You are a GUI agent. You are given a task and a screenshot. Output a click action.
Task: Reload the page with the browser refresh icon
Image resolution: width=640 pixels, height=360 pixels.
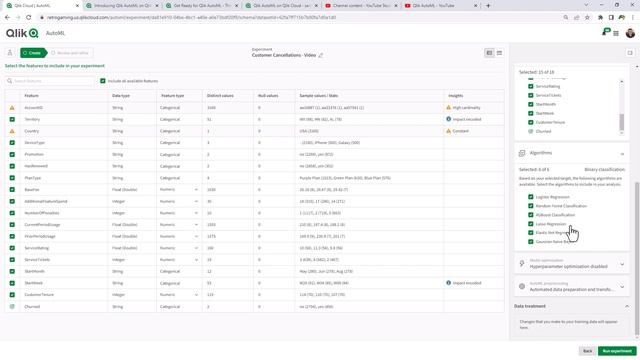pyautogui.click(x=29, y=18)
